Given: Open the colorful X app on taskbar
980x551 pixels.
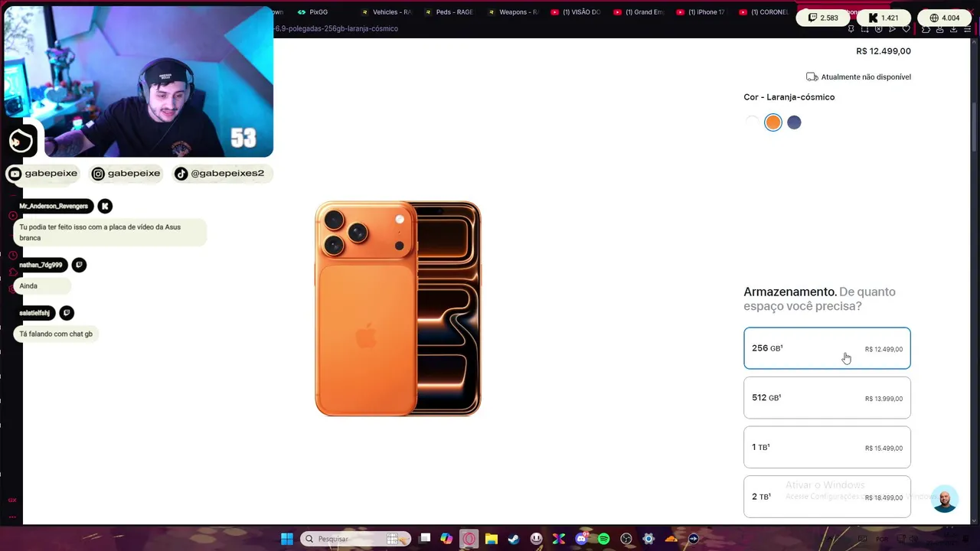Looking at the screenshot, I should pos(559,539).
